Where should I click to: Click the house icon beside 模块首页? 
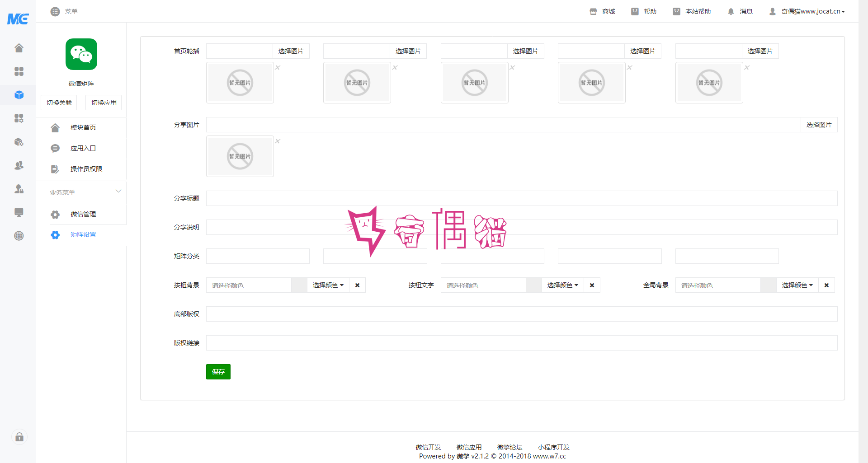[x=55, y=128]
